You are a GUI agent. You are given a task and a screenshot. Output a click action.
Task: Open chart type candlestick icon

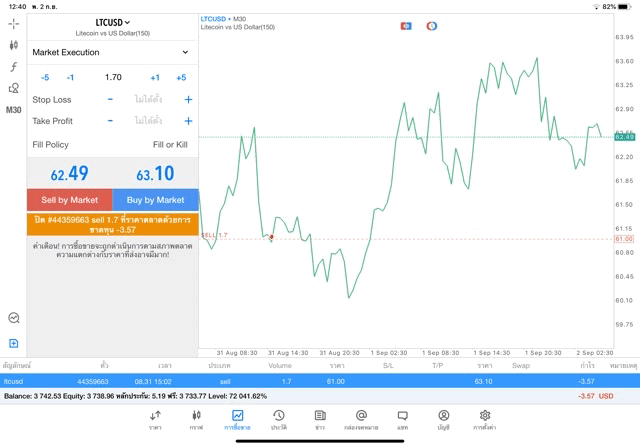13,45
